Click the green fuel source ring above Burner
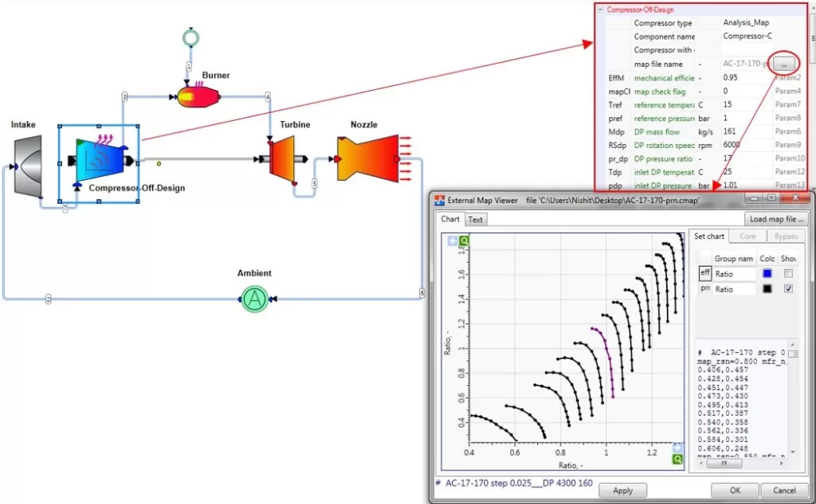Image resolution: width=816 pixels, height=504 pixels. click(191, 37)
